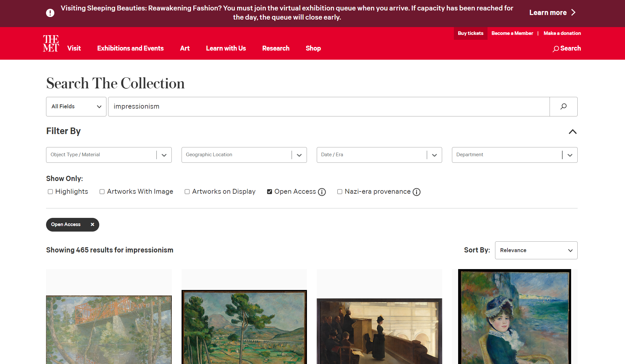Open the Art menu
The width and height of the screenshot is (625, 364).
(185, 48)
